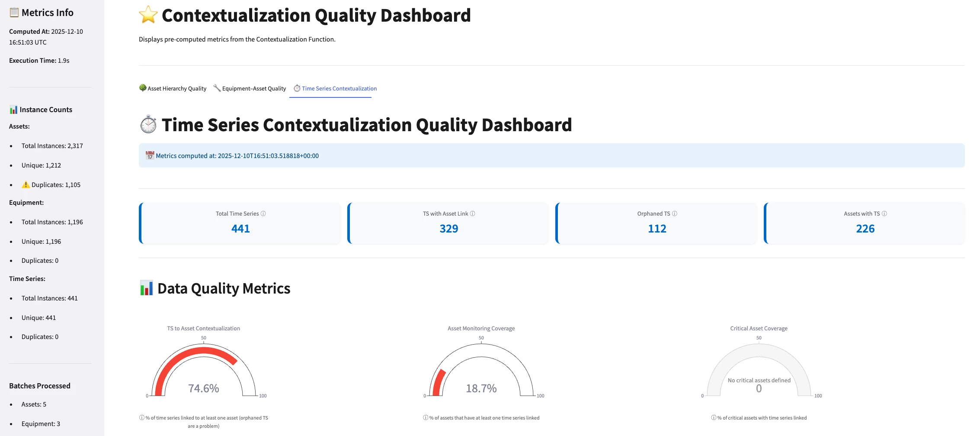Select the Time Series Contextualization tab
Image resolution: width=980 pixels, height=436 pixels.
(x=335, y=88)
